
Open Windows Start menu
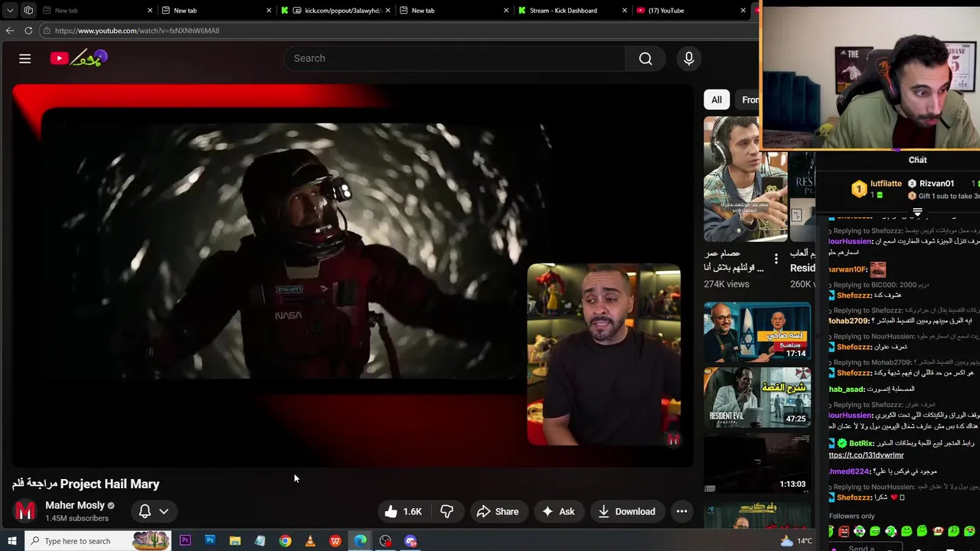(x=12, y=541)
